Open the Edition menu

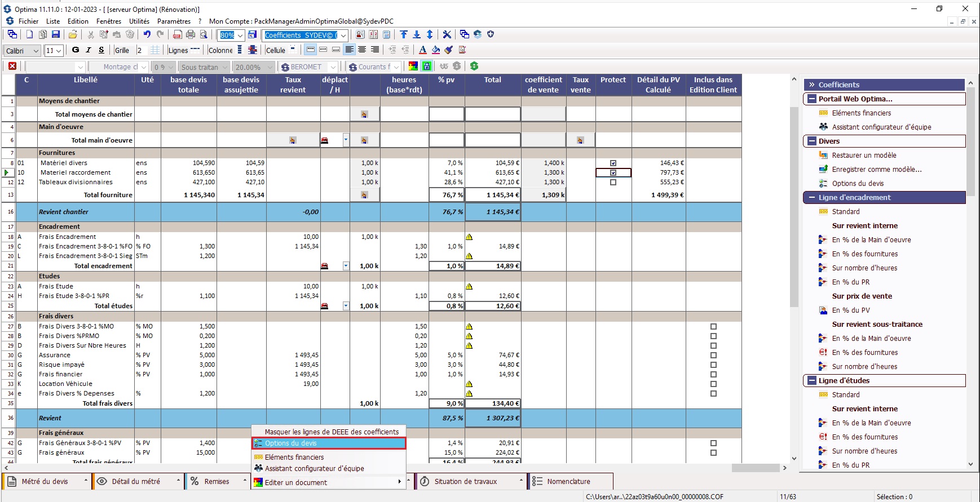pos(78,21)
